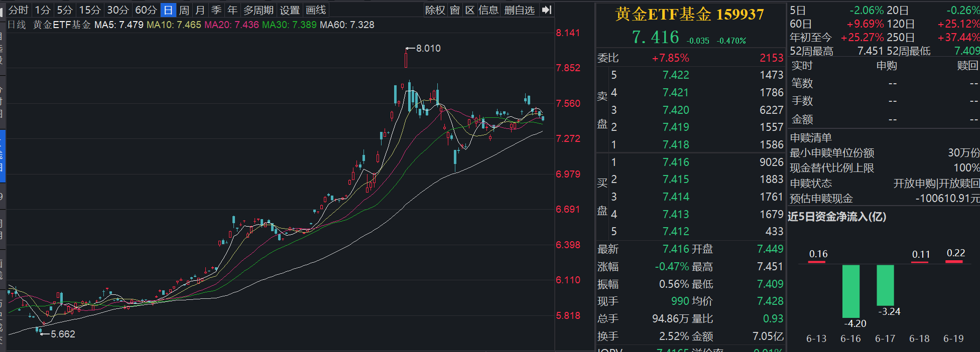Click the buy-1 price 7.416 row
Screen dimensions: 980x352
click(690, 162)
